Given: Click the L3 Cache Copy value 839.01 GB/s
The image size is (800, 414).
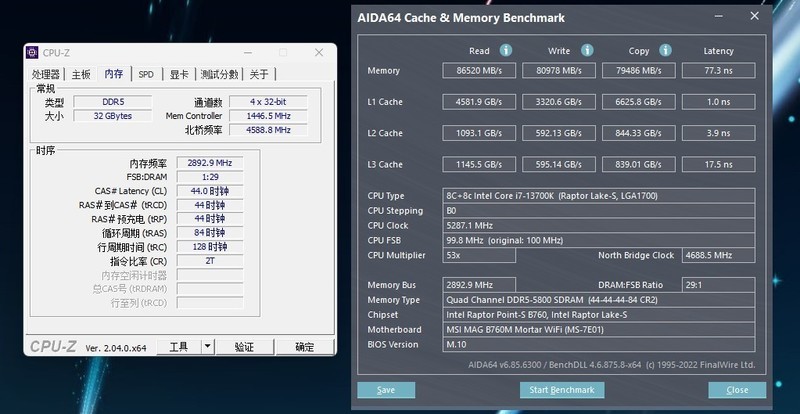Looking at the screenshot, I should (639, 164).
